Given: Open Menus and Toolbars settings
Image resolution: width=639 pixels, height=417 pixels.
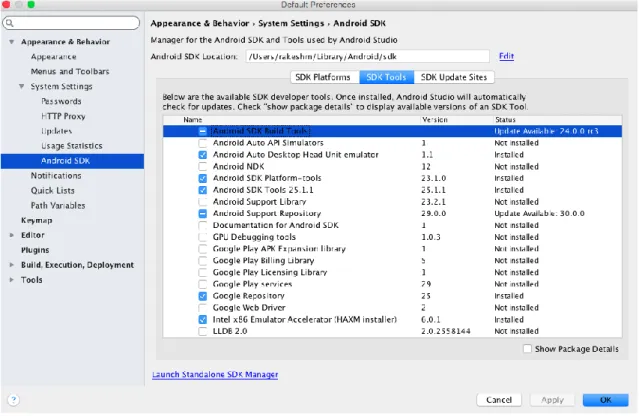Looking at the screenshot, I should (70, 71).
